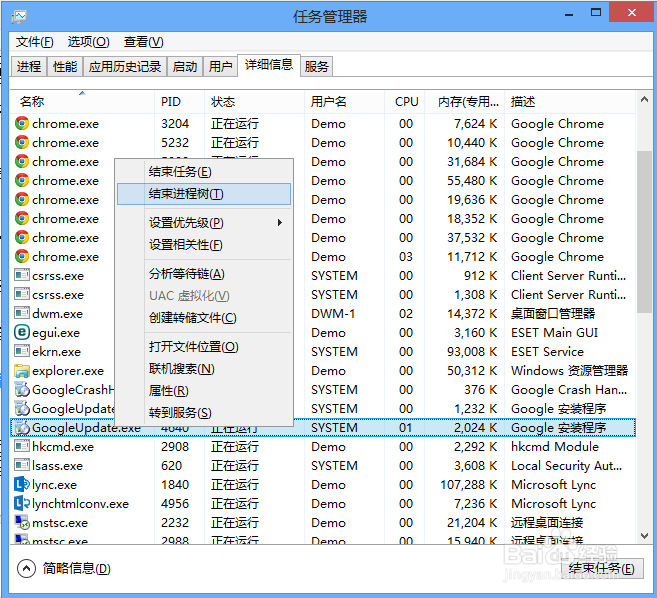Click the vertical scrollbar thumb
This screenshot has width=657, height=598.
click(x=644, y=232)
